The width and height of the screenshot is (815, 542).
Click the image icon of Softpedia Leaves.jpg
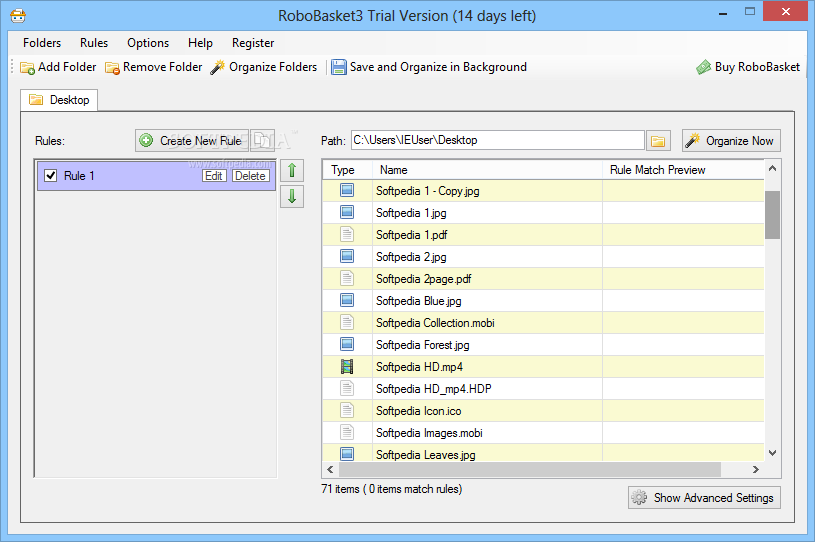coord(347,454)
